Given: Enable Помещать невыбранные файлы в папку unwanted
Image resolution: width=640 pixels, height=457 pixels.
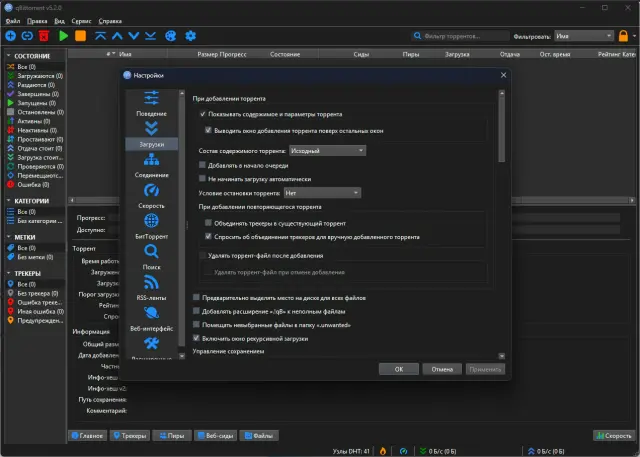Looking at the screenshot, I should coord(196,325).
